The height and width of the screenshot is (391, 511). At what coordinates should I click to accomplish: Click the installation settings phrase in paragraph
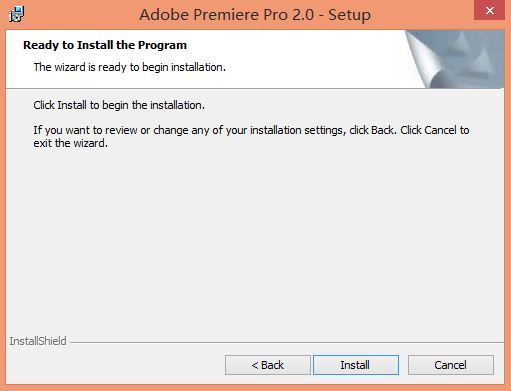297,130
